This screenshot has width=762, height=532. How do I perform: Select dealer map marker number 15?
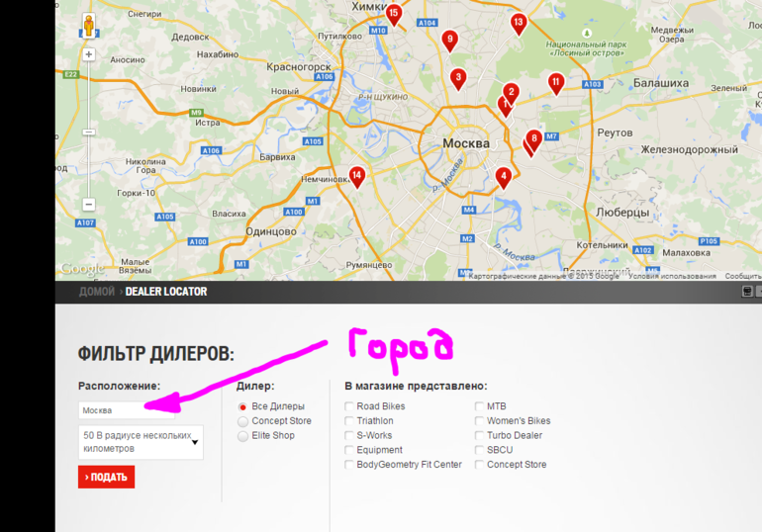tap(394, 15)
